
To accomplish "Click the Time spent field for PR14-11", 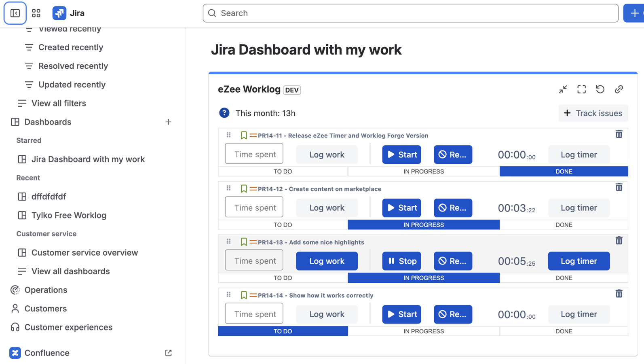I will click(x=254, y=154).
